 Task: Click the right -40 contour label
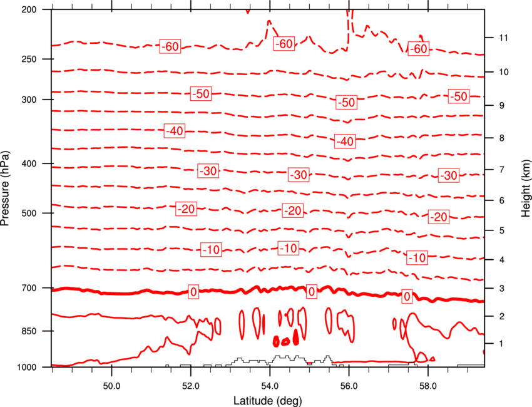(345, 142)
